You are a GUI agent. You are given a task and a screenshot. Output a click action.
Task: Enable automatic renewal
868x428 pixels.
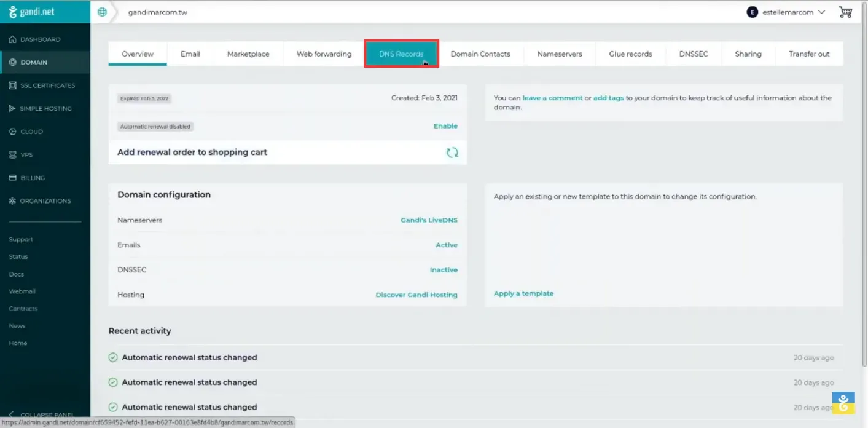pos(445,126)
